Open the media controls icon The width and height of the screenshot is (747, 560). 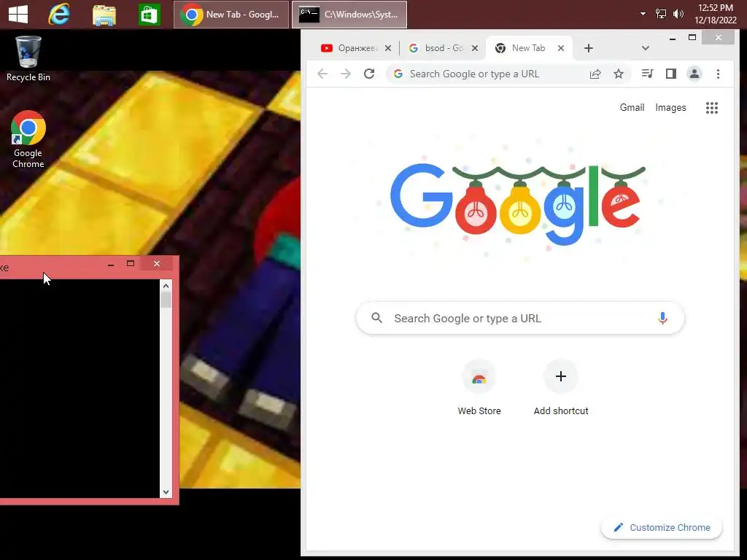(648, 74)
